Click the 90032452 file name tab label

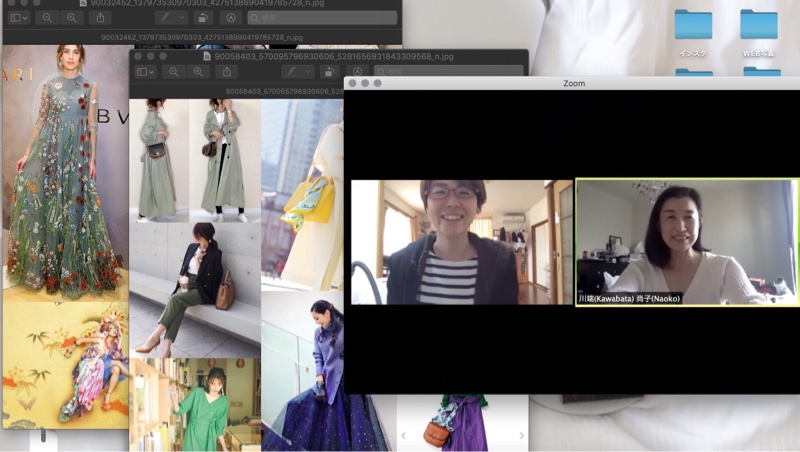pos(202,37)
